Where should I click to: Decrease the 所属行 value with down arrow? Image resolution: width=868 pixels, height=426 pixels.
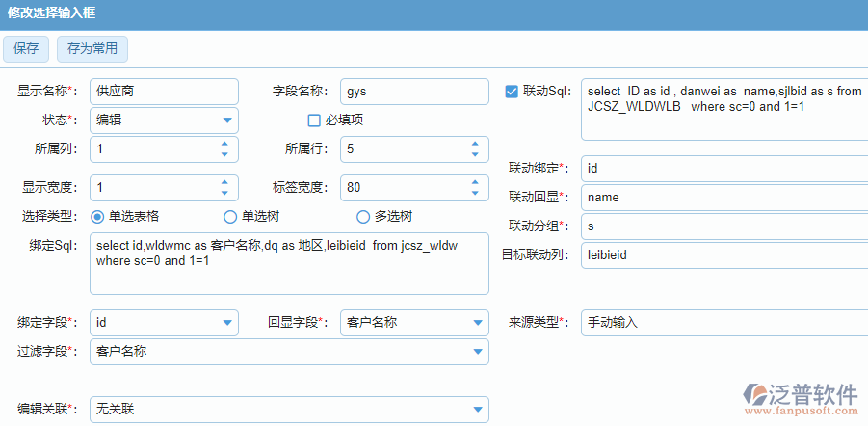tap(474, 154)
